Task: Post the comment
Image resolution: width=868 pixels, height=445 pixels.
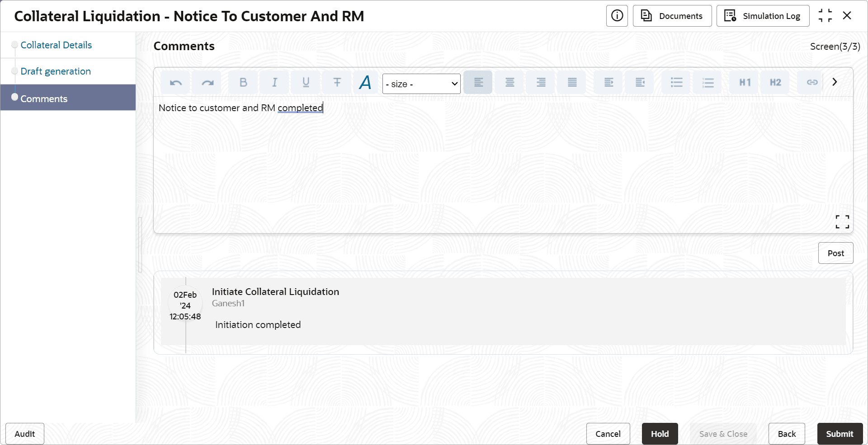Action: click(835, 253)
